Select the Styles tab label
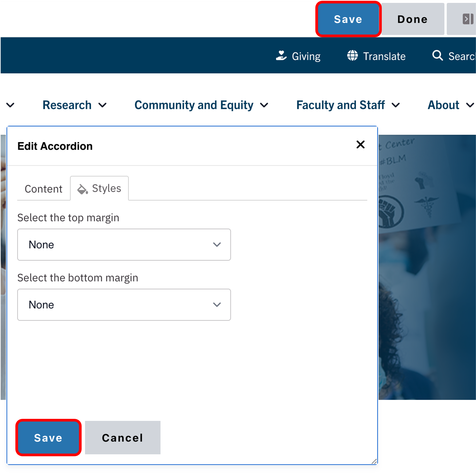Screen dimensions: 476x474 coord(106,188)
